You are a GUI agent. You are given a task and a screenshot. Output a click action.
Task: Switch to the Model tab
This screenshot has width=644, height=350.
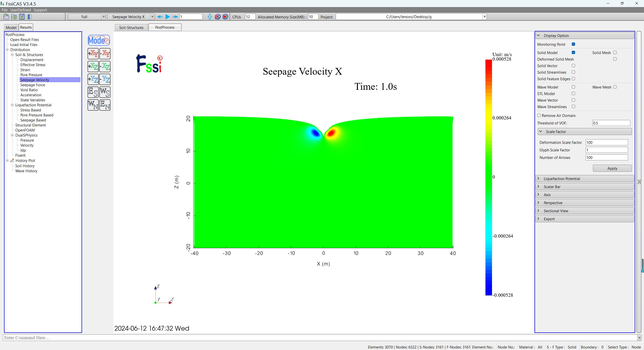click(x=11, y=27)
